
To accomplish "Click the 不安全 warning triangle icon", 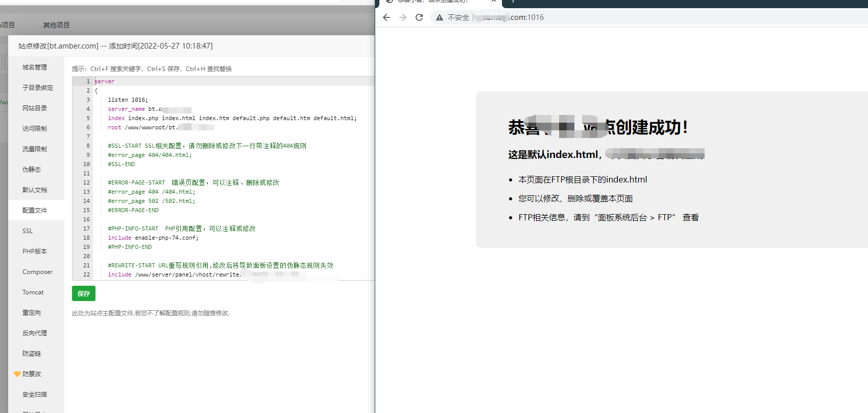I will 439,17.
